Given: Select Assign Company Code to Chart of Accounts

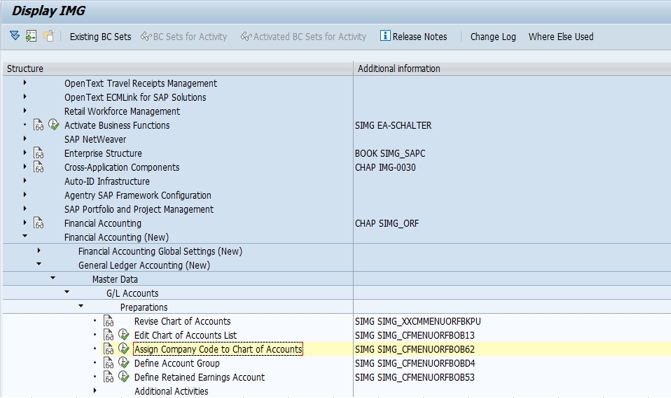Looking at the screenshot, I should click(218, 349).
